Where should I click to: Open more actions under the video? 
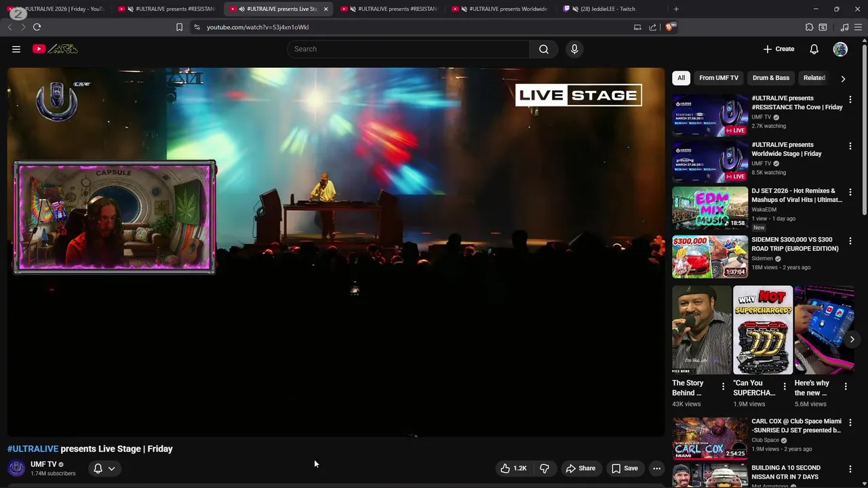pyautogui.click(x=656, y=468)
